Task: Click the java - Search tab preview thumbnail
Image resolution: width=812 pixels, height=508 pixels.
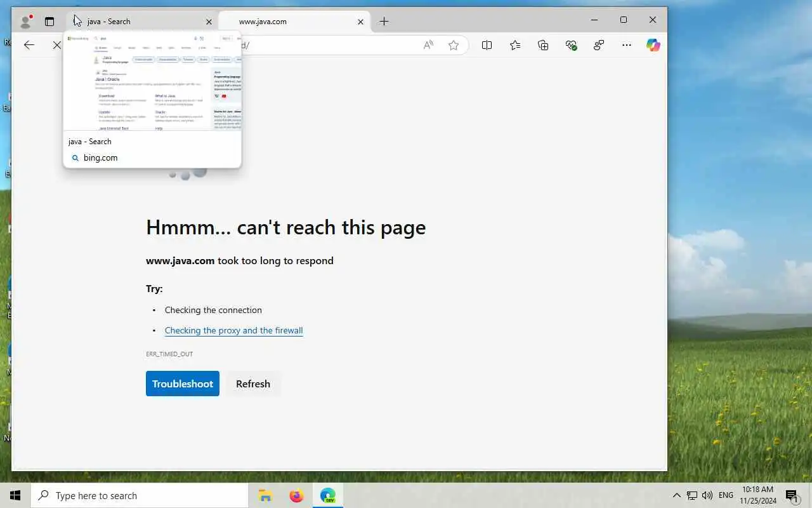Action: (x=152, y=83)
